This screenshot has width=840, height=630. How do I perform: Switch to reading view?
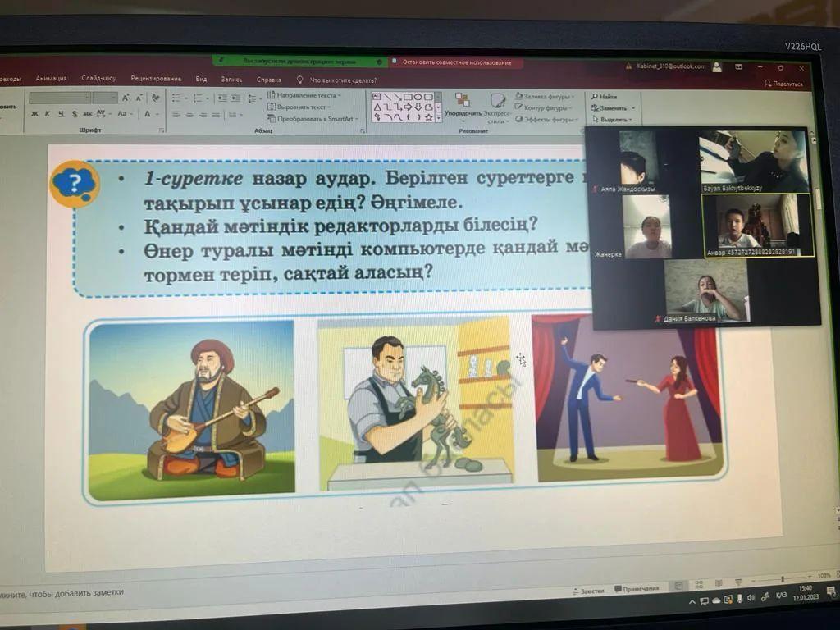pyautogui.click(x=719, y=583)
